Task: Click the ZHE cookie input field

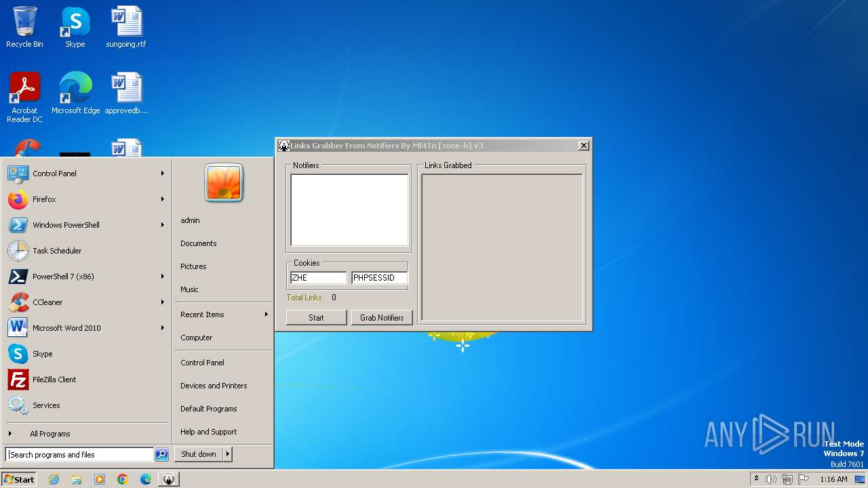Action: [318, 277]
